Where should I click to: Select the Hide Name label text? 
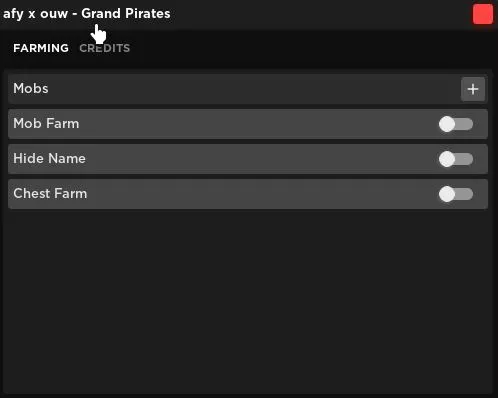pos(49,159)
